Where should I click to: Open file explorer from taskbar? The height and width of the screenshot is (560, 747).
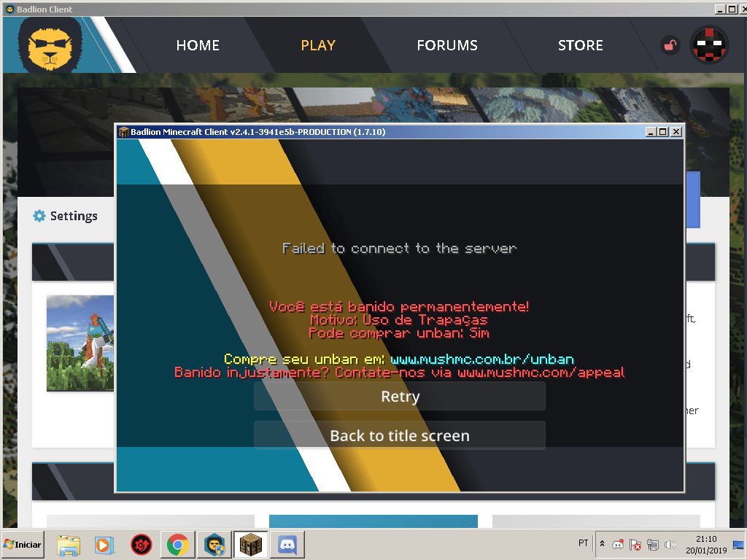coord(69,545)
